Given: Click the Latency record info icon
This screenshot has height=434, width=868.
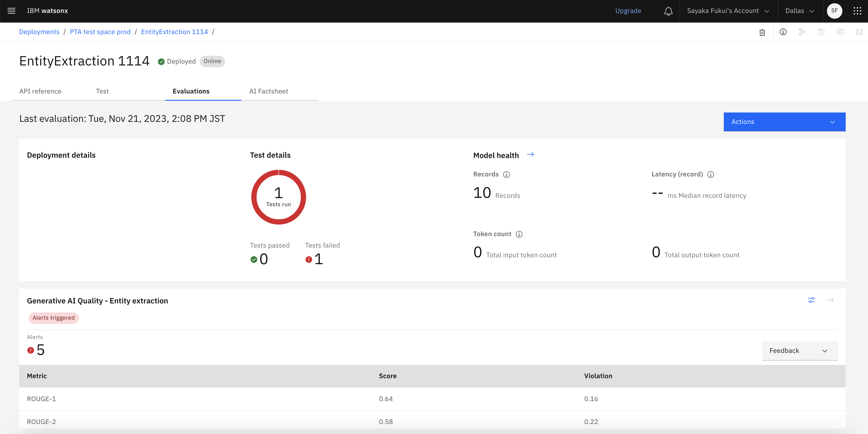Looking at the screenshot, I should (x=711, y=174).
